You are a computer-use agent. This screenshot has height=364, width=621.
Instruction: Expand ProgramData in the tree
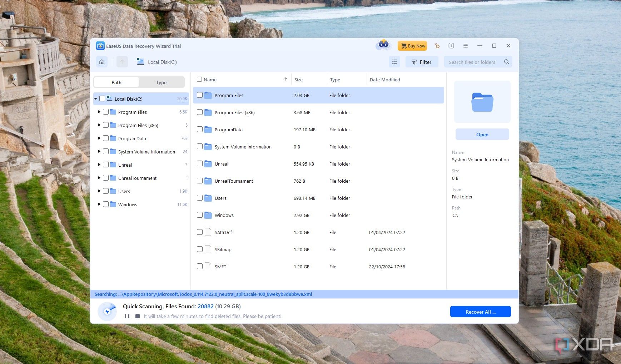click(x=99, y=138)
